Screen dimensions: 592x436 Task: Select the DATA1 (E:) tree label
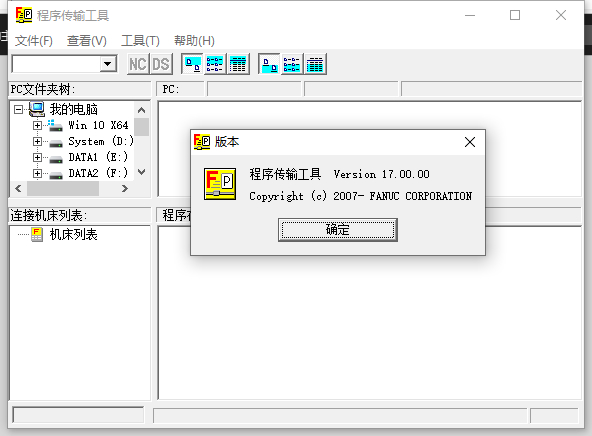tap(98, 157)
